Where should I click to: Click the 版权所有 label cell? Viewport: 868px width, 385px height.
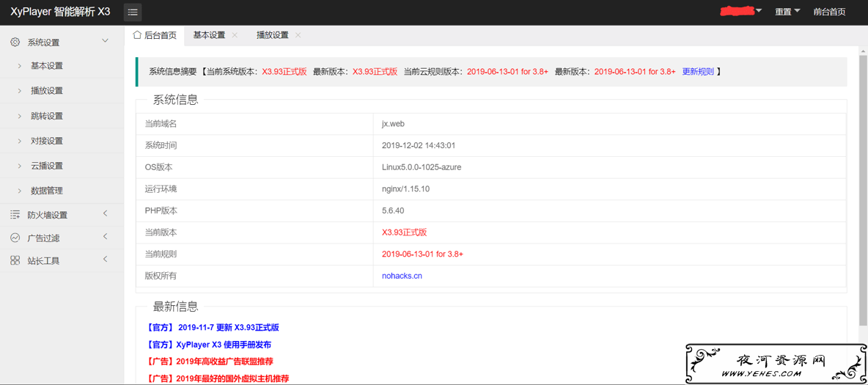(x=254, y=276)
